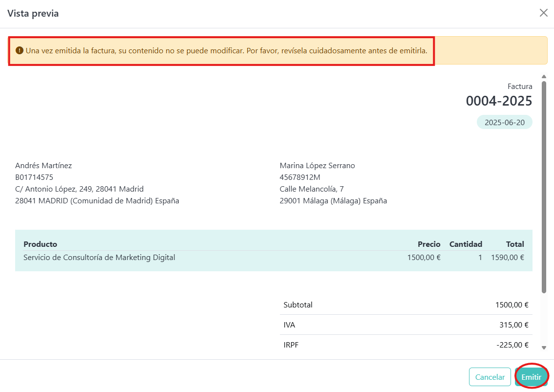This screenshot has width=554, height=392.
Task: Click invoice number 0004-2025
Action: [499, 101]
